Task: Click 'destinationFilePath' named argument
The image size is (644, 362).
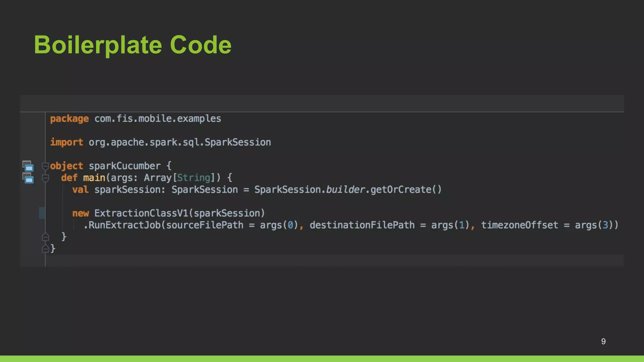Action: 362,225
